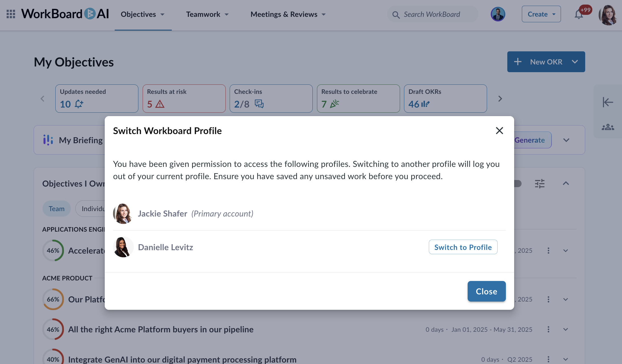Click the Close button in the dialog

coord(486,291)
